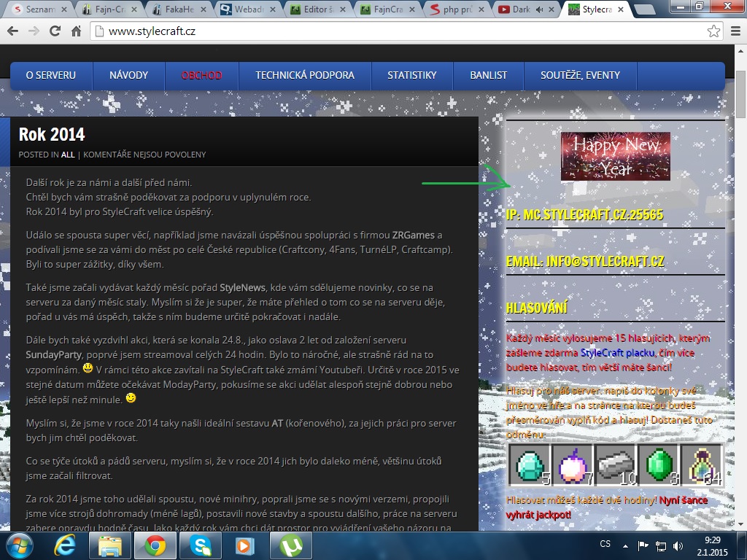Close the Seznam tab
Viewport: 747px width, 560px height.
coord(64,9)
